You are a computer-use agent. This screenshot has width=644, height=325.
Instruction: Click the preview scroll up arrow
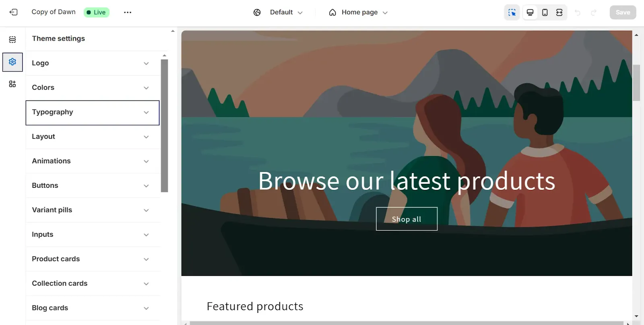[x=636, y=35]
